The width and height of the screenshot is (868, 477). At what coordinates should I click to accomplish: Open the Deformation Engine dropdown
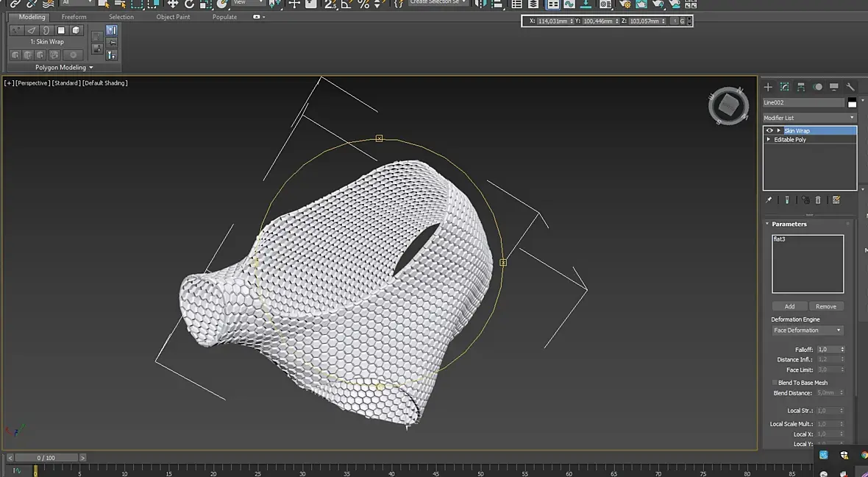(x=807, y=331)
